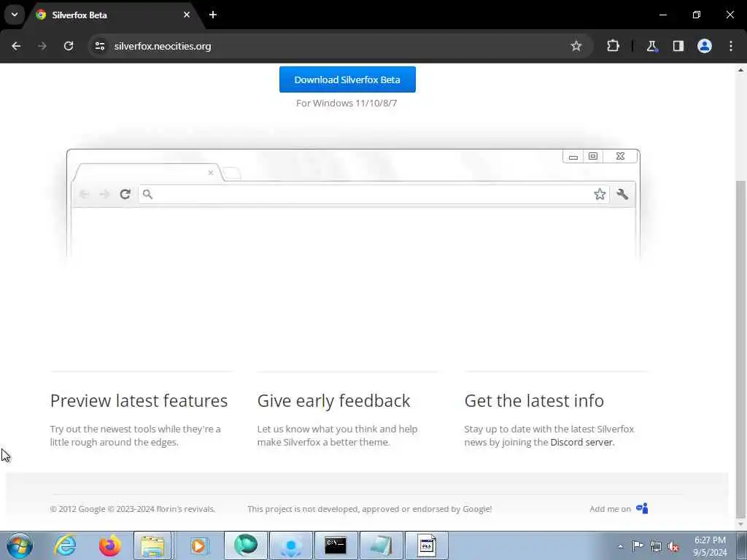Image resolution: width=747 pixels, height=560 pixels.
Task: Click 'Preview latest features' heading
Action: click(139, 401)
